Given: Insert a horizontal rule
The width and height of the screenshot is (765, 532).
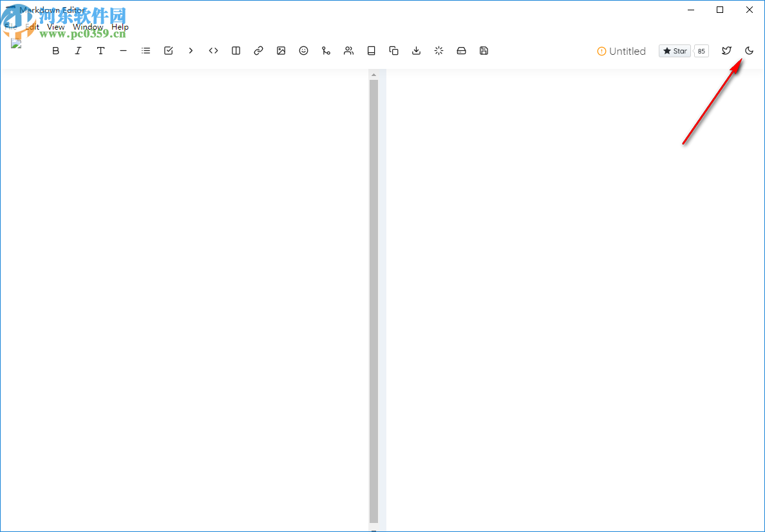Looking at the screenshot, I should pos(123,50).
